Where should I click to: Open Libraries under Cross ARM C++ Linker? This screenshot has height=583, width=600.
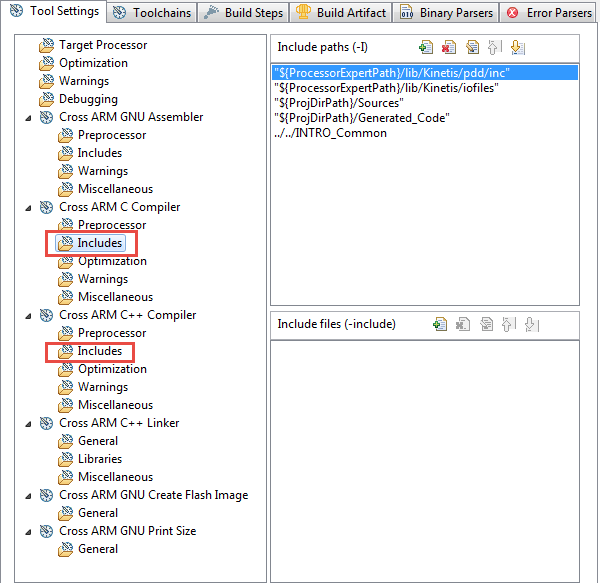tap(100, 459)
